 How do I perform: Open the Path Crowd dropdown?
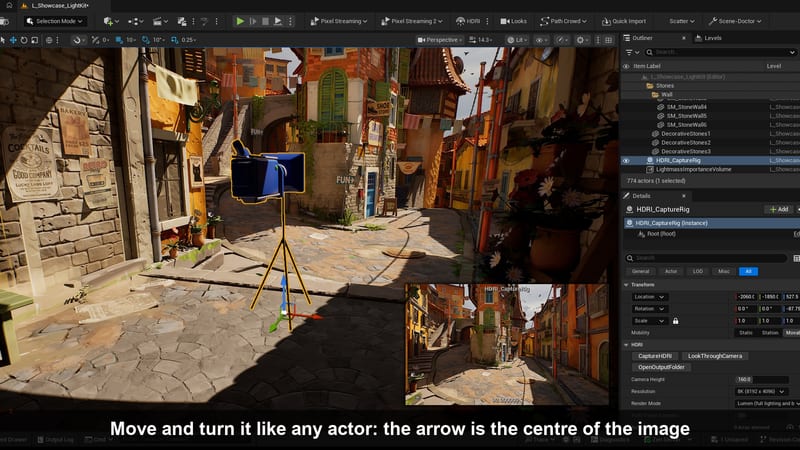coord(564,21)
